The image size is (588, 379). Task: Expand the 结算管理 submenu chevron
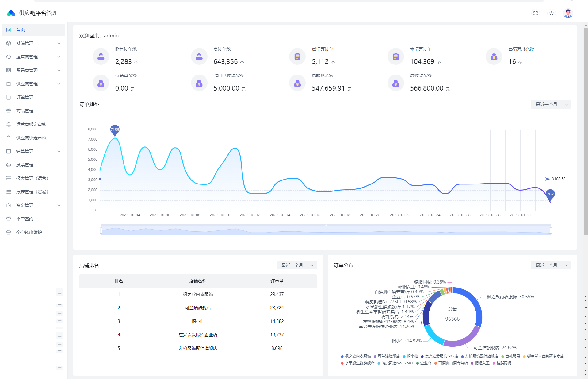pos(59,151)
